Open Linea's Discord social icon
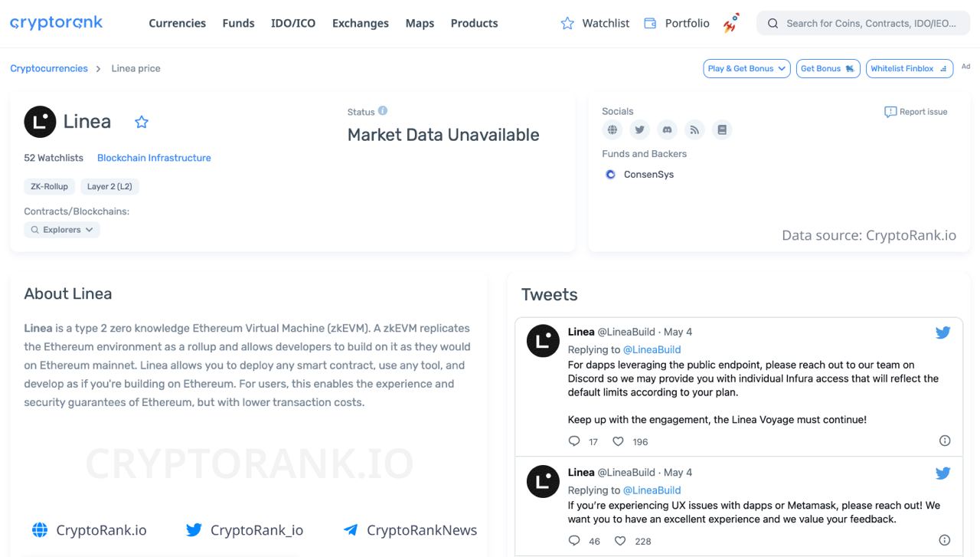Viewport: 980px width, 557px height. click(667, 130)
